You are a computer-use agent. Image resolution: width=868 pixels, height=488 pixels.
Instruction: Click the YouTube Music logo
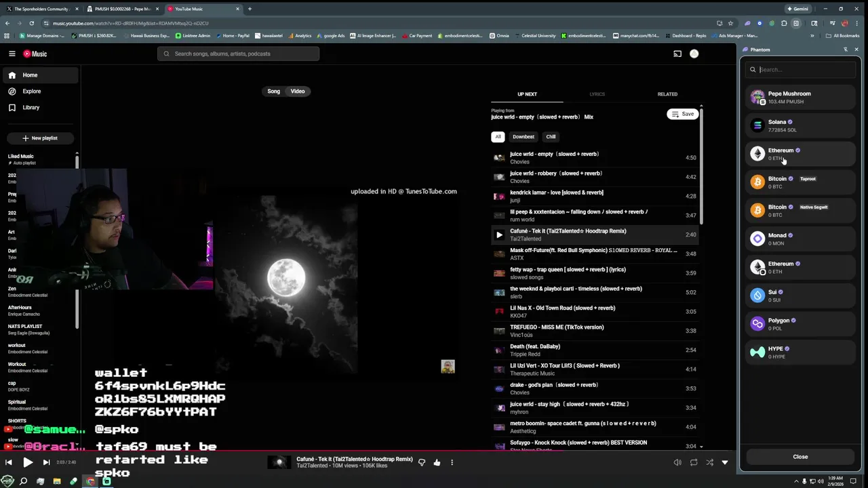click(x=35, y=54)
